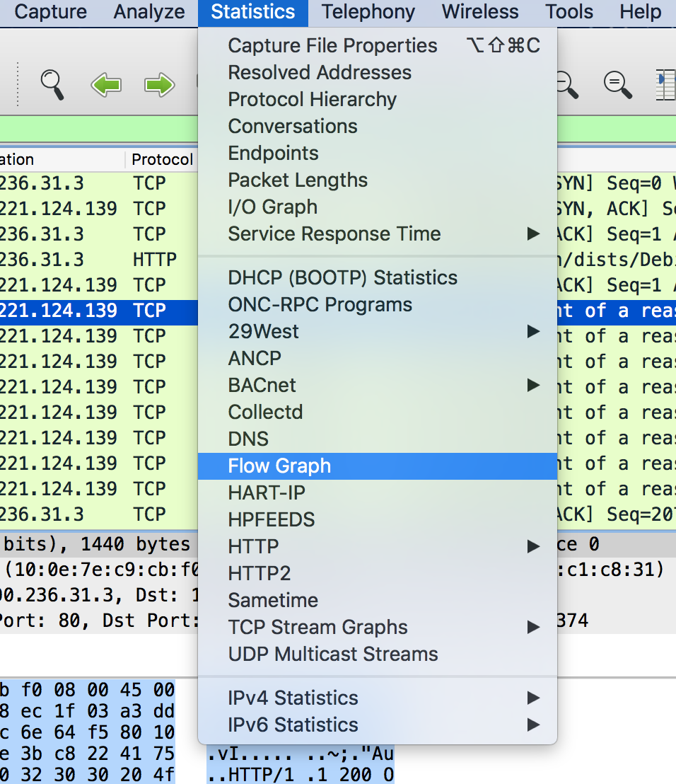Expand the 29West submenu arrow
Screen dimensions: 676x784
coord(534,331)
